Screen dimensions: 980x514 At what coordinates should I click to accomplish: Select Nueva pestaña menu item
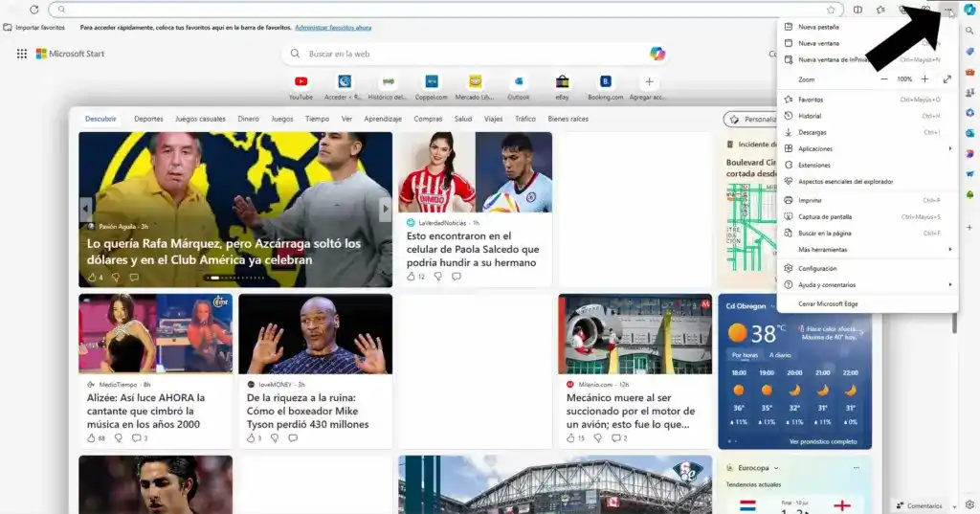pyautogui.click(x=867, y=27)
